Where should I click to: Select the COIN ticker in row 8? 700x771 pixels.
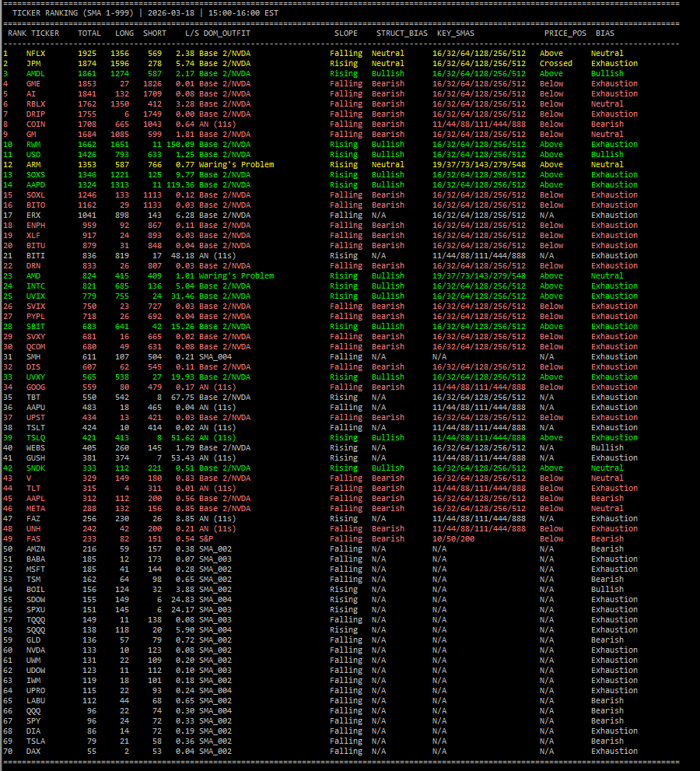[36, 124]
